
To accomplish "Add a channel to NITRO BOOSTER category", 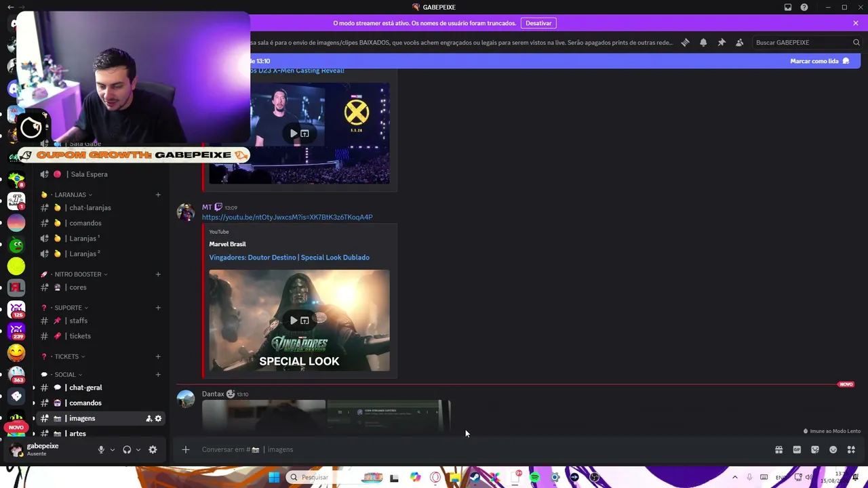I will 158,274.
